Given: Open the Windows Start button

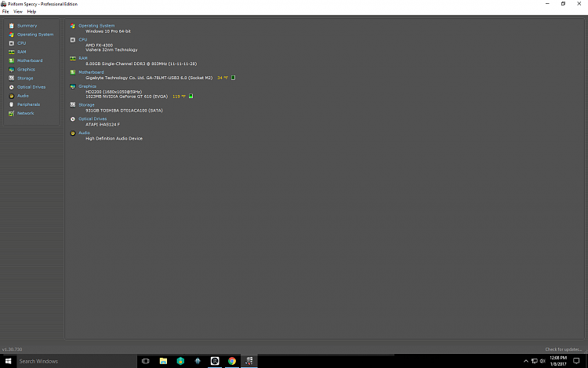Looking at the screenshot, I should pyautogui.click(x=9, y=361).
